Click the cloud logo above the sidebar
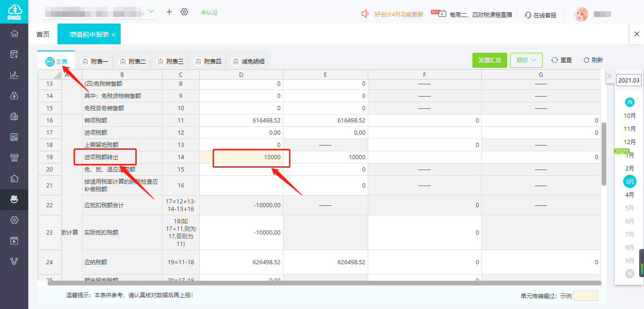 (14, 11)
